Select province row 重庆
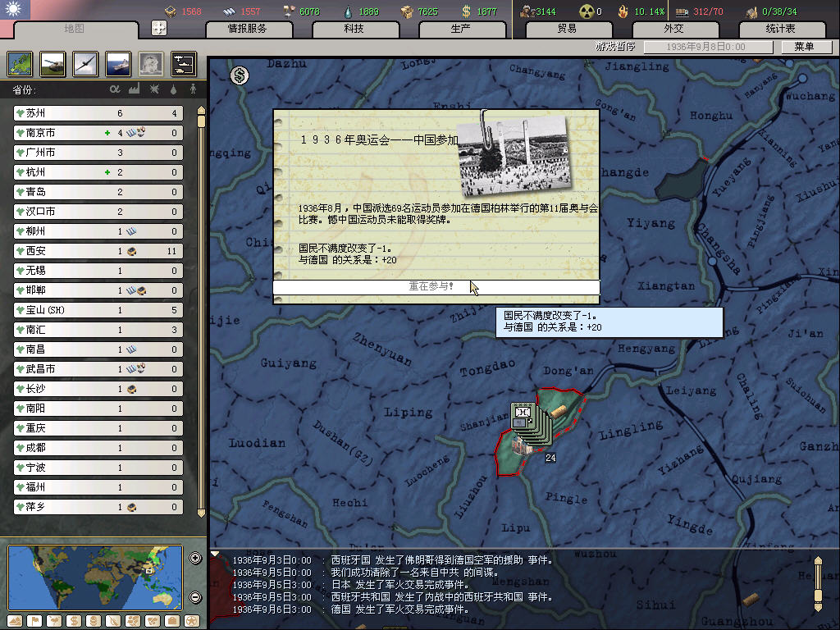The width and height of the screenshot is (840, 630). [x=98, y=428]
